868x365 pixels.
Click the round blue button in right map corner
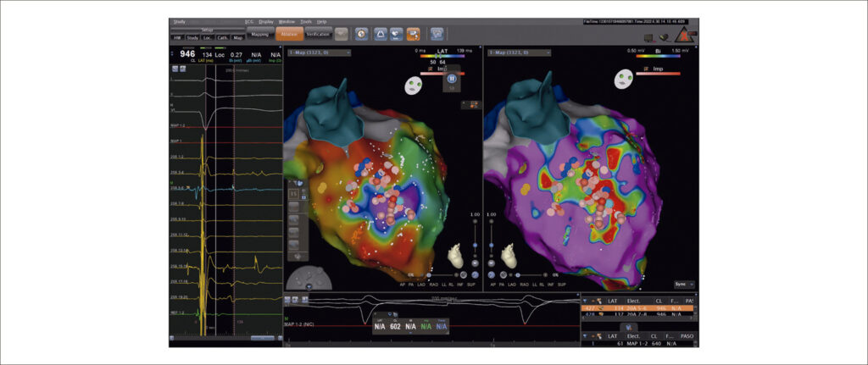point(492,274)
